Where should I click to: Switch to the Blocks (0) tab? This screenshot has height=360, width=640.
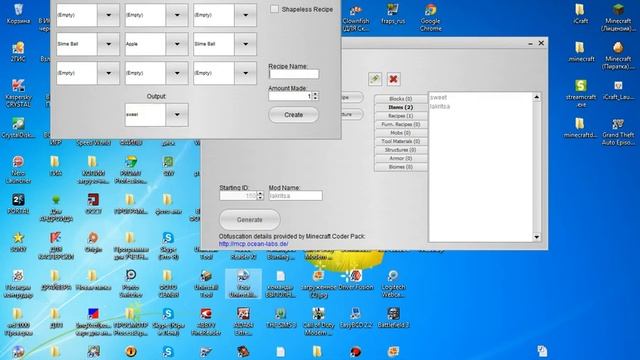[x=400, y=99]
